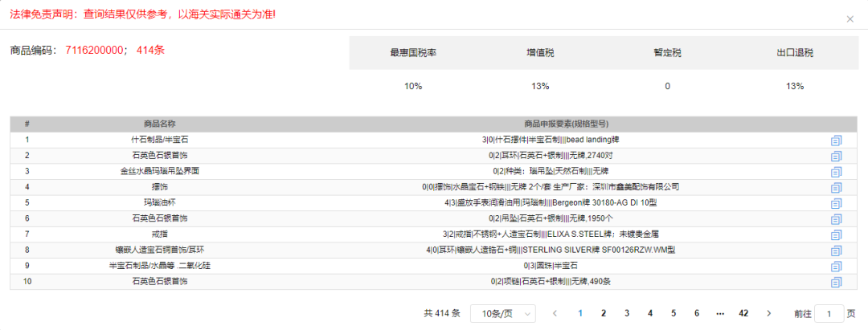Click the 无牌,2740对 specification text
This screenshot has width=868, height=330.
(593, 156)
